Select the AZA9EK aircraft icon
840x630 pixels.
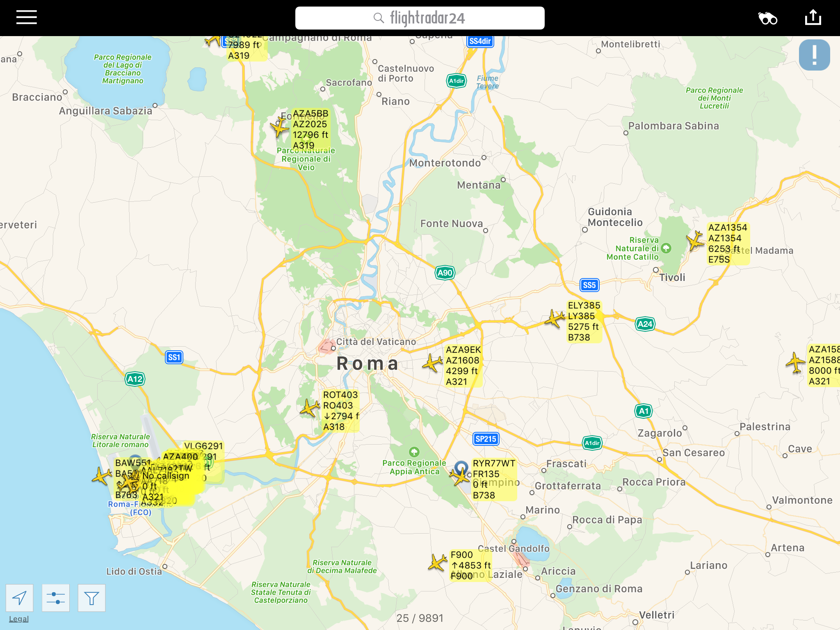click(432, 363)
